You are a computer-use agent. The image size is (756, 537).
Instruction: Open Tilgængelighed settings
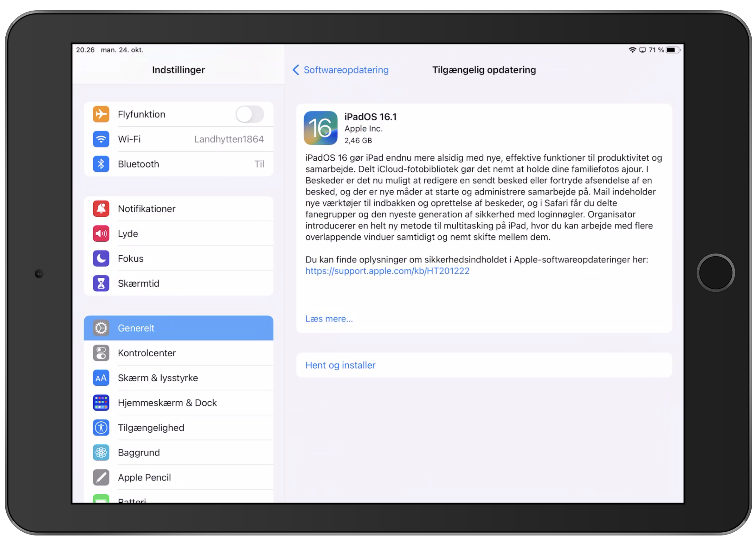coord(178,428)
